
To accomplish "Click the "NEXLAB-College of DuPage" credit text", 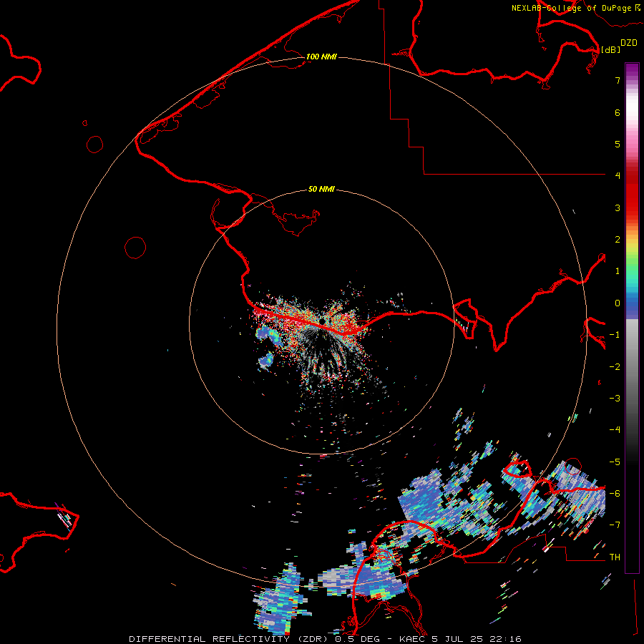I will coord(571,8).
